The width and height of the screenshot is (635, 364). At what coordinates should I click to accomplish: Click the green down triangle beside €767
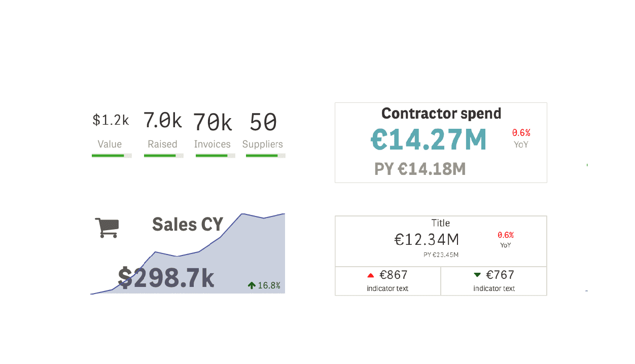tap(477, 275)
